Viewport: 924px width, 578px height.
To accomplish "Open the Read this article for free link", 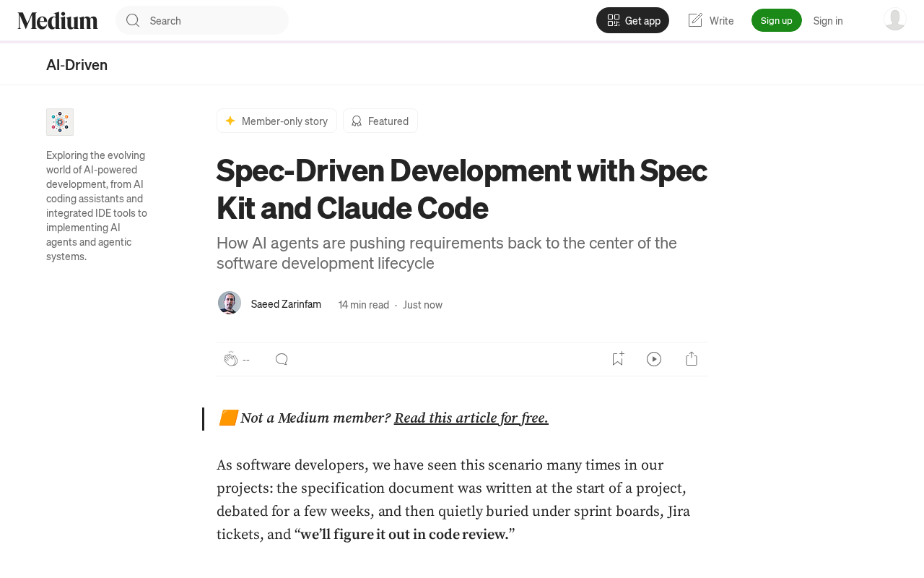I will point(471,418).
